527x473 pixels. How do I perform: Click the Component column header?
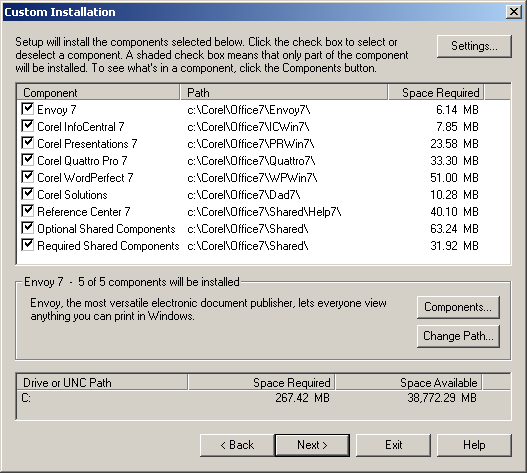click(98, 92)
